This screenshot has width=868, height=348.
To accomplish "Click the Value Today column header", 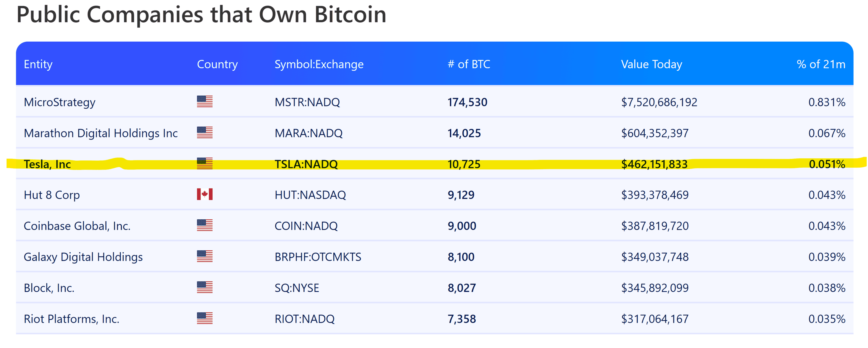I will 651,64.
